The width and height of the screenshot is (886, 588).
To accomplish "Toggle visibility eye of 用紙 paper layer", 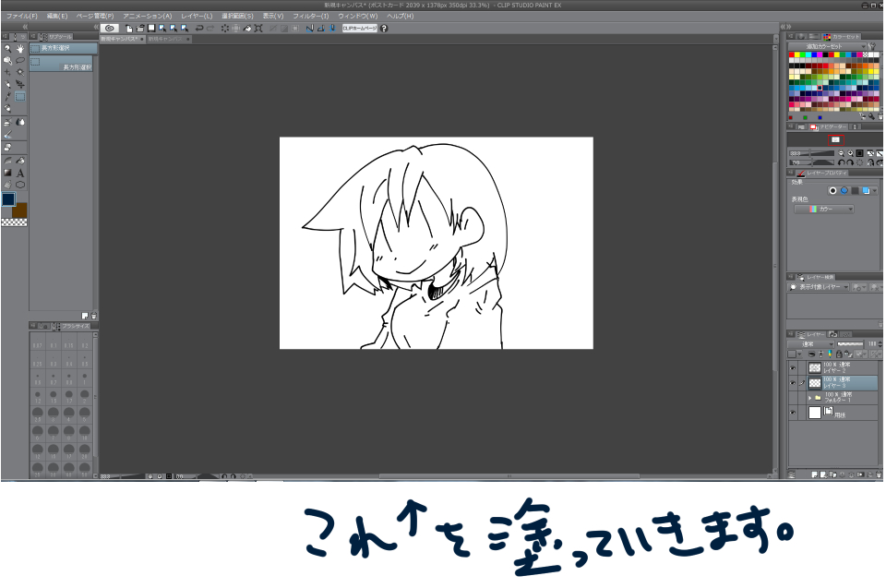I will click(792, 413).
